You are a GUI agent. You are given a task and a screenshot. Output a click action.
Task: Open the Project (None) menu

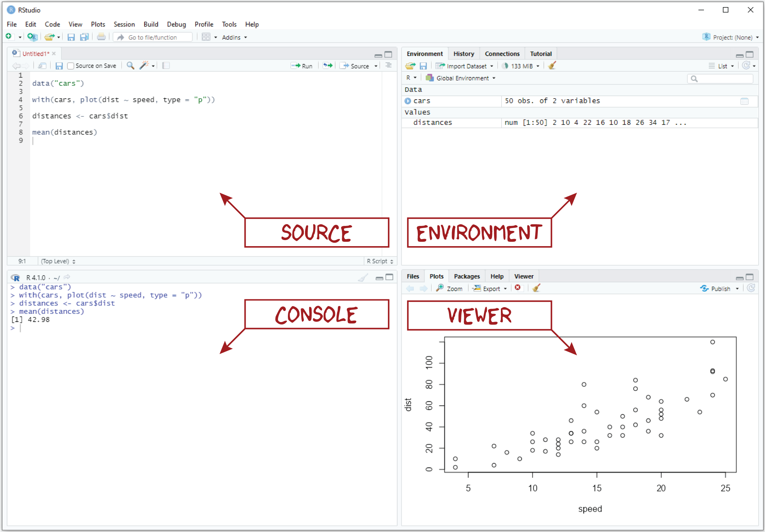(x=731, y=37)
